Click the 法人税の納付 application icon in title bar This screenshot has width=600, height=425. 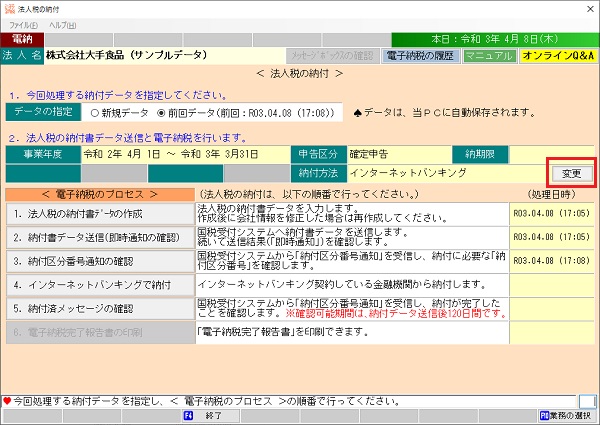coord(9,9)
